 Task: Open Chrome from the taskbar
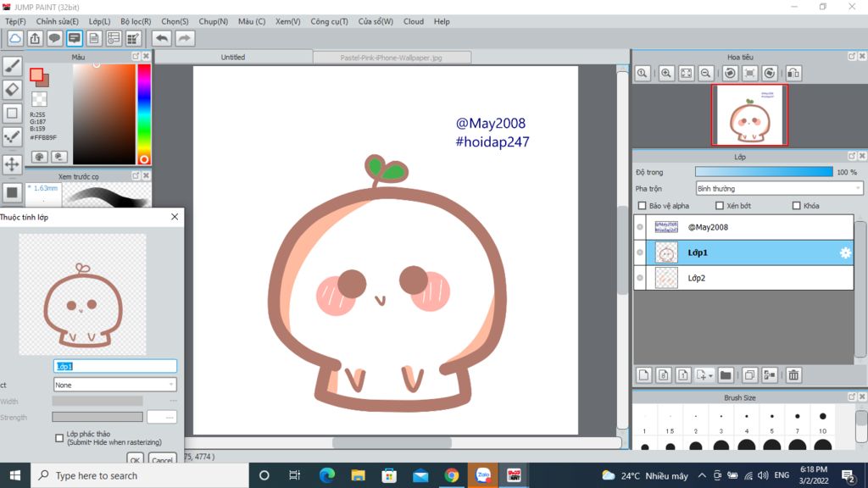tap(452, 475)
